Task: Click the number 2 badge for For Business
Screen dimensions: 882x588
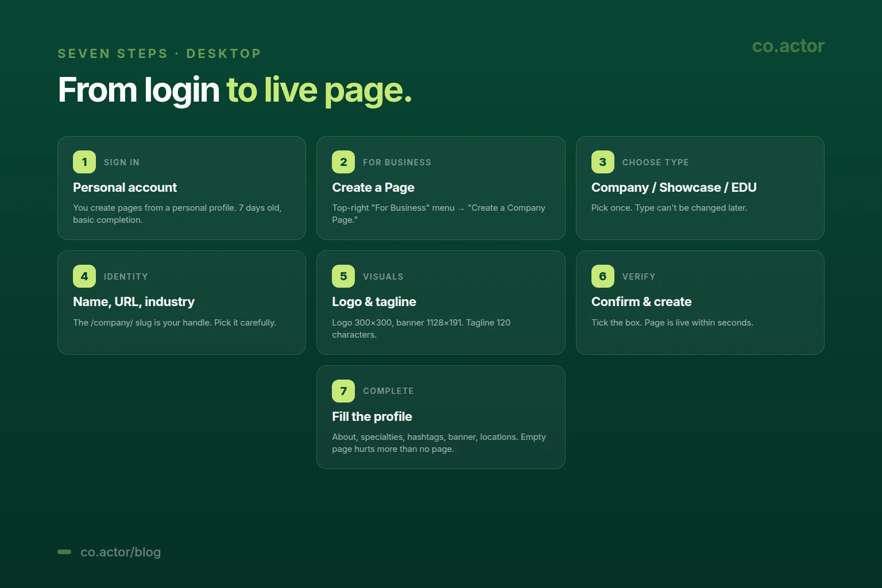Action: [343, 162]
